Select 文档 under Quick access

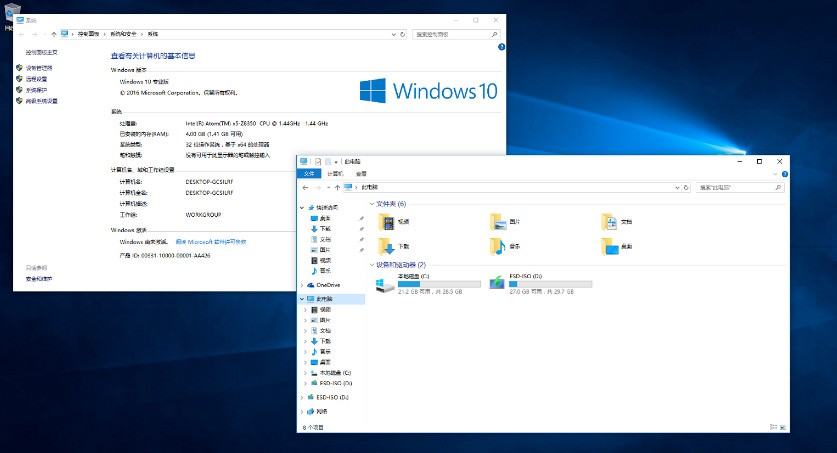325,240
